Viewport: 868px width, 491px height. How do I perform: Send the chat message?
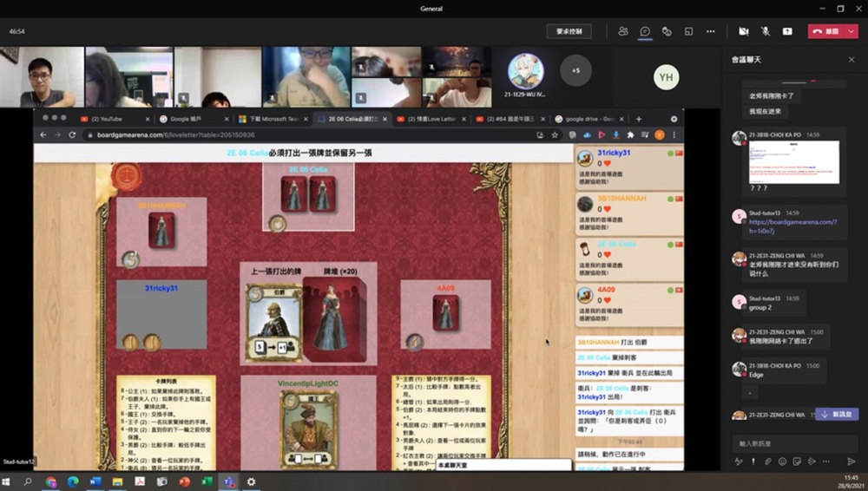coord(852,462)
